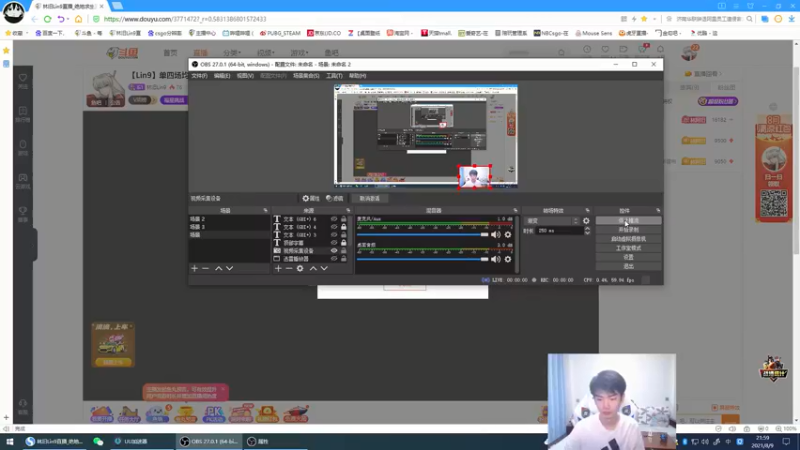The height and width of the screenshot is (450, 800).
Task: Open settings gear for 桌面音频 mixer channel
Action: click(508, 259)
